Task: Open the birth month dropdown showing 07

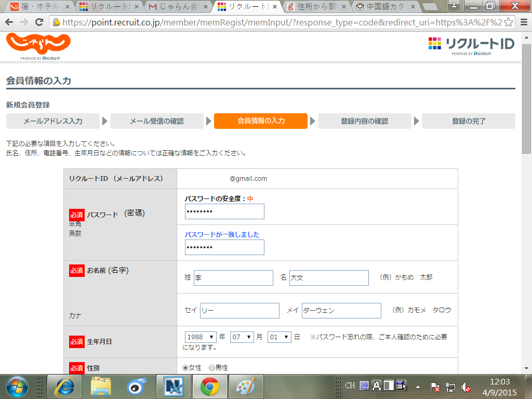Action: click(242, 337)
